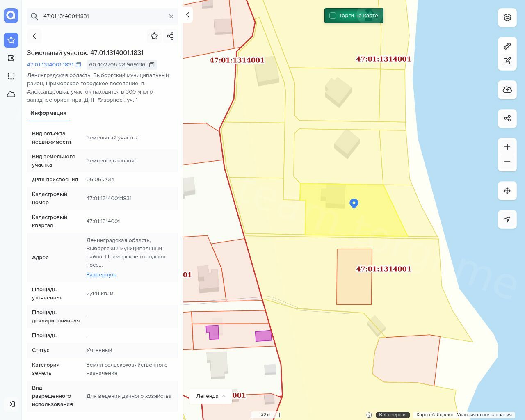The image size is (525, 420).
Task: Enable the "Торги на карте" checkbox
Action: click(333, 16)
